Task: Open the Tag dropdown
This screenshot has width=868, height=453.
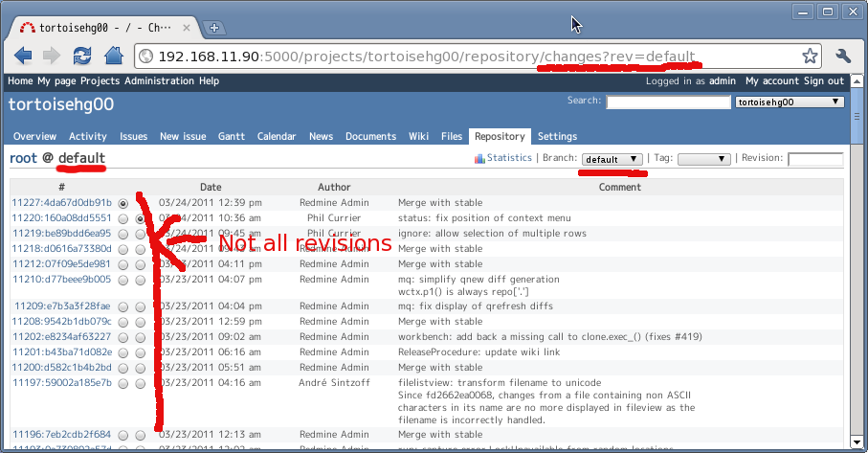Action: pos(703,159)
